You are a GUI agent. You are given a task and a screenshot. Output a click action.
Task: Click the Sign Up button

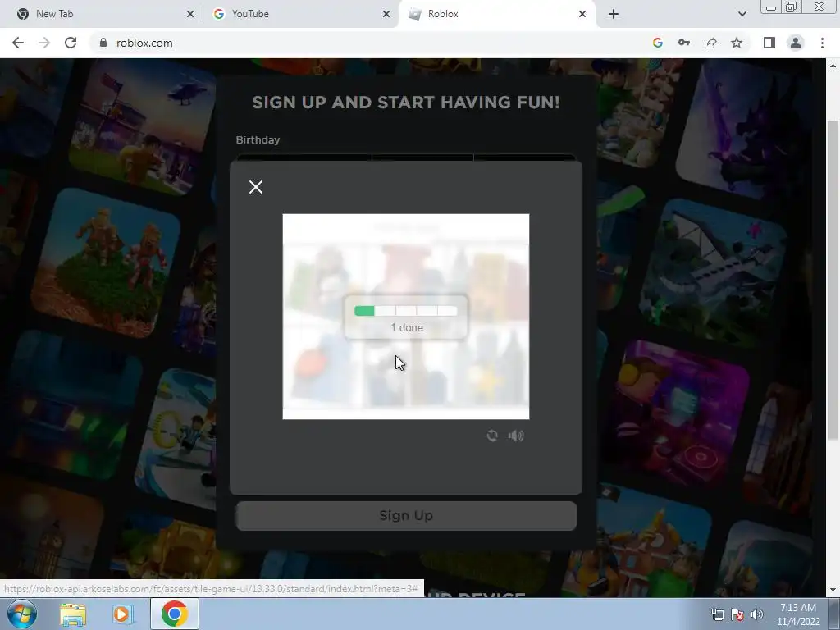[x=406, y=515]
